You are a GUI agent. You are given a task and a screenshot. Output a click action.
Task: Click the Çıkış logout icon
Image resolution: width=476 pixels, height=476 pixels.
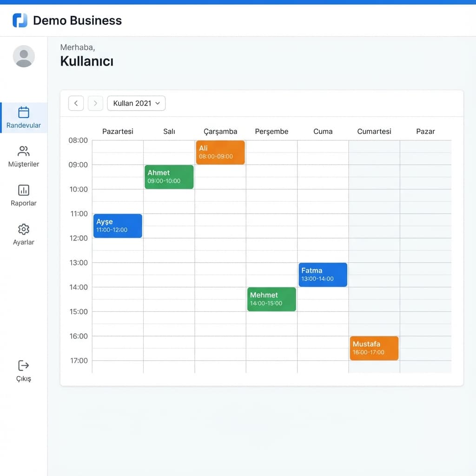[x=24, y=365]
